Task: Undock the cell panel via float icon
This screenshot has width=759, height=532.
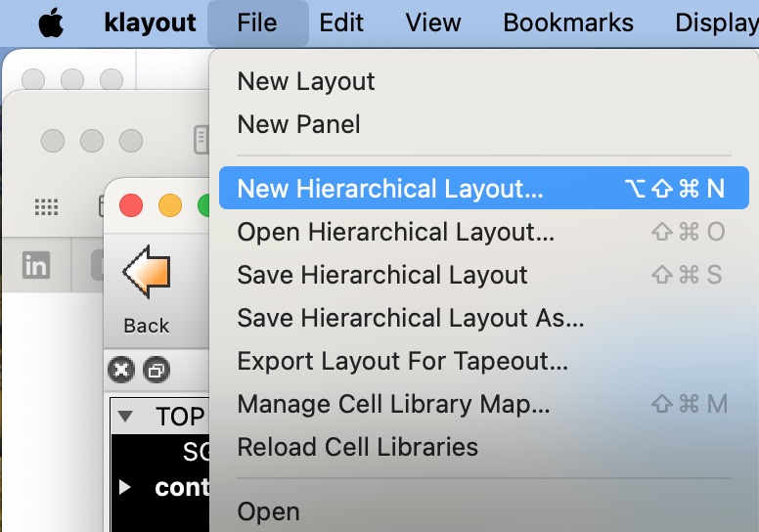Action: point(155,370)
